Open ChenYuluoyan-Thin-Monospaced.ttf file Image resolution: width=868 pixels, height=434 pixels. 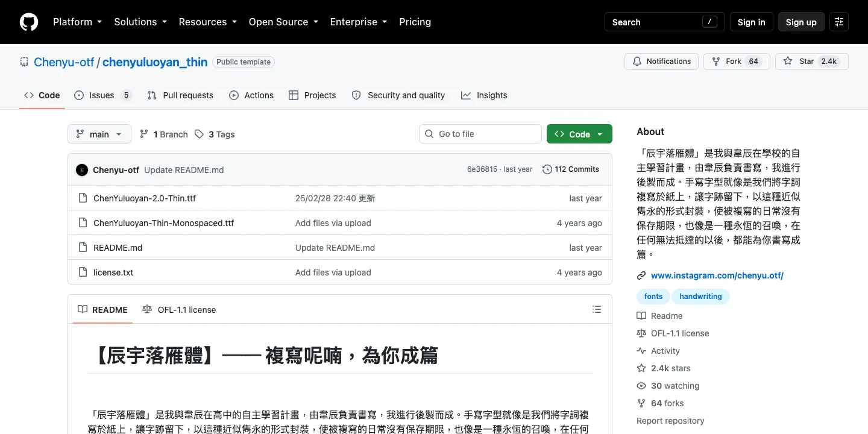(163, 223)
